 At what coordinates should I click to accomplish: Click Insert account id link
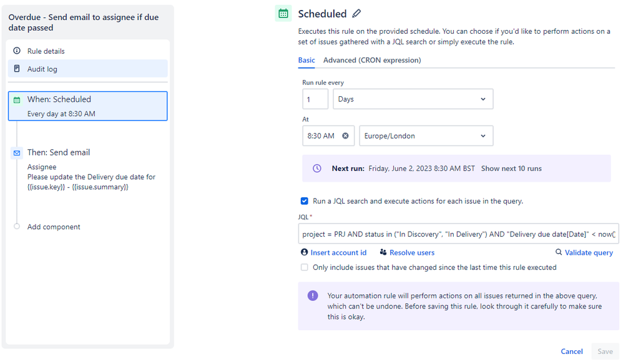[x=334, y=253]
